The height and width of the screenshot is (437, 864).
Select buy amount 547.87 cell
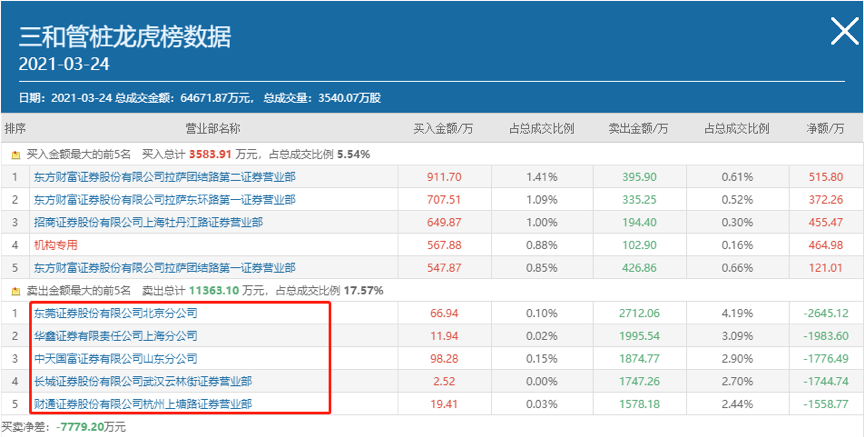pyautogui.click(x=444, y=268)
